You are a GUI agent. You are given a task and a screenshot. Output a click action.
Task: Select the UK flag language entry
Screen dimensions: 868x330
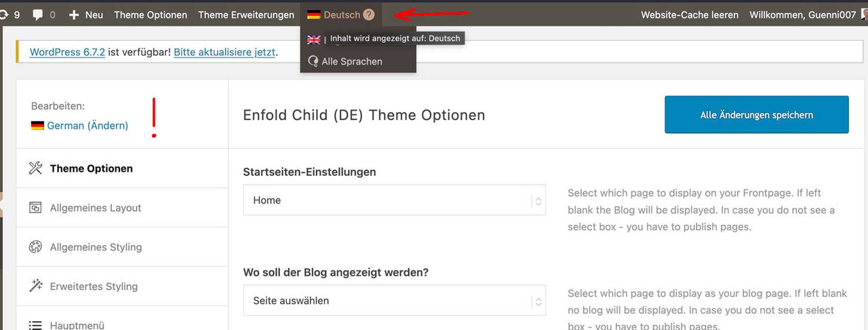click(314, 39)
